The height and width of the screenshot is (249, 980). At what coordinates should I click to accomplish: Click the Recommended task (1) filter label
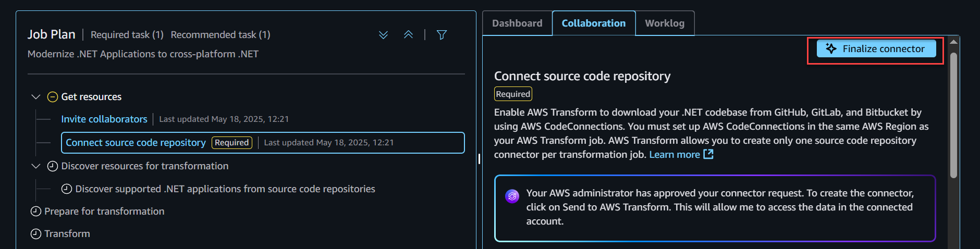click(x=220, y=35)
